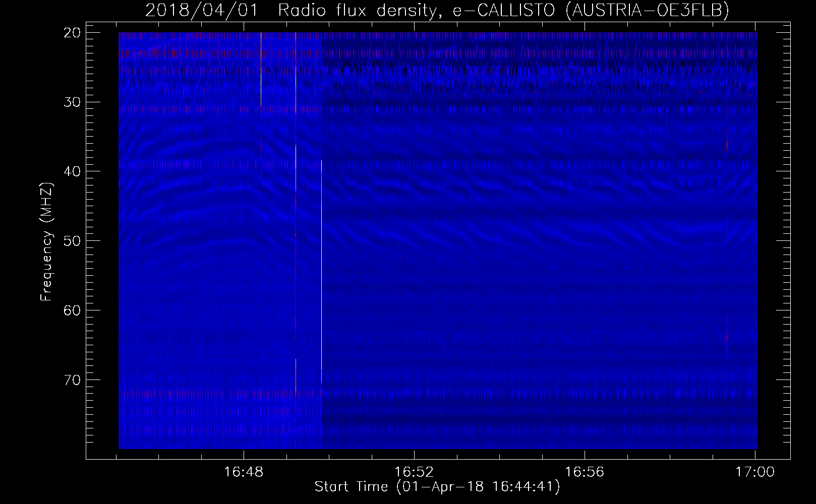Click the '16:52' time tick label
The height and width of the screenshot is (504, 816).
(414, 472)
